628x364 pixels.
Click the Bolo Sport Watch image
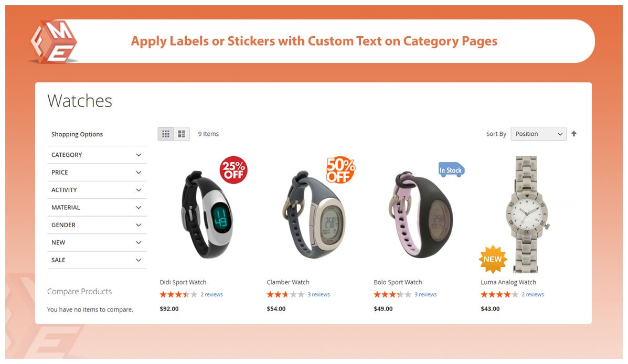pyautogui.click(x=420, y=215)
